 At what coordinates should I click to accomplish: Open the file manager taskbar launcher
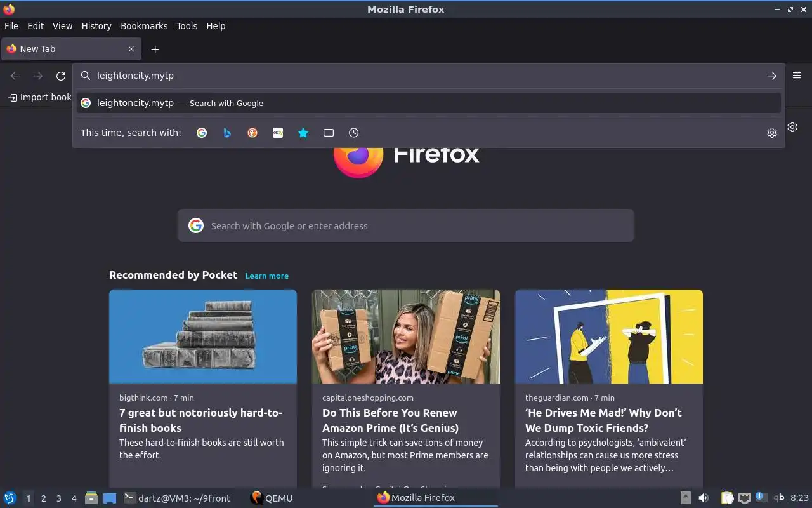(91, 498)
